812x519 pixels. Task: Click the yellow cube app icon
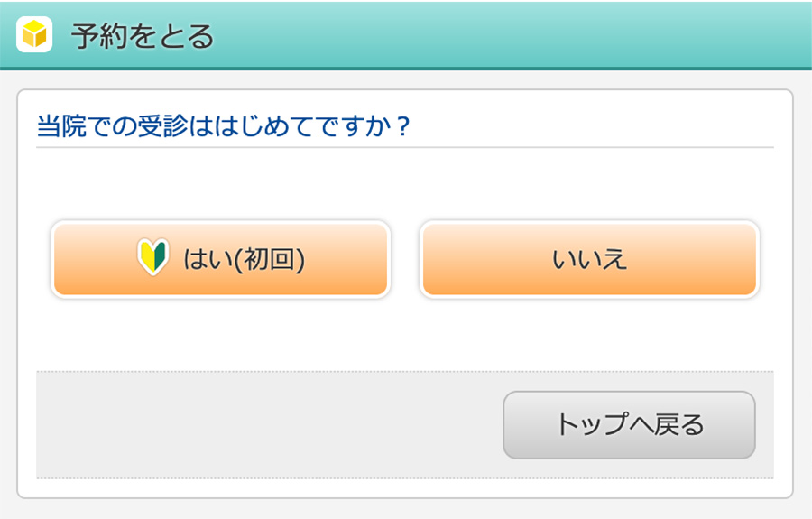[34, 34]
